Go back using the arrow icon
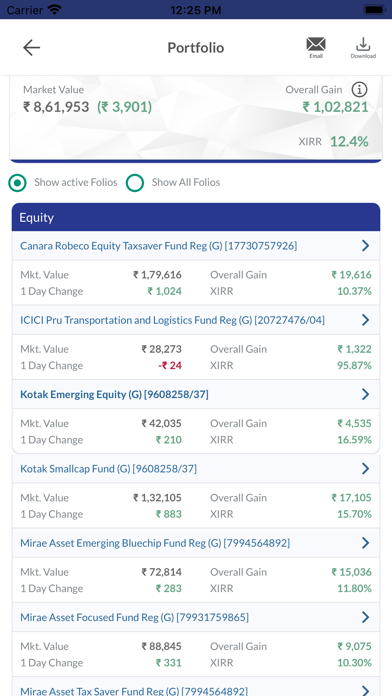392x696 pixels. [x=32, y=47]
